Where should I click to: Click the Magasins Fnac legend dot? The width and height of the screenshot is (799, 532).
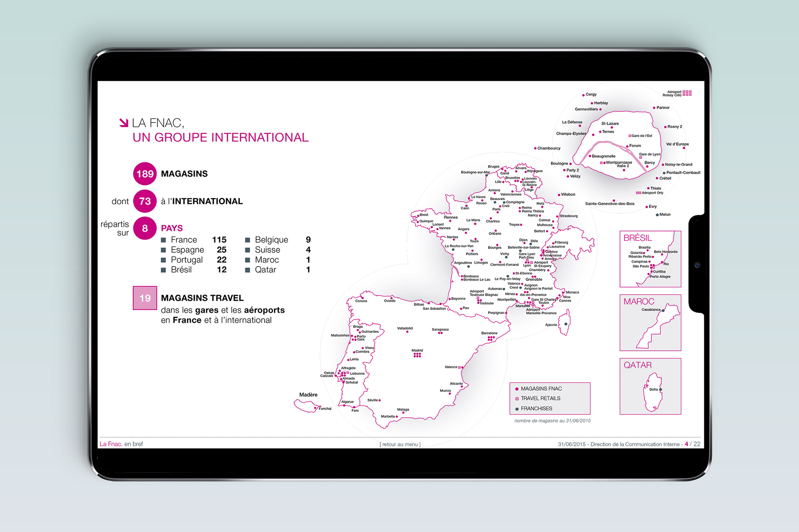click(517, 389)
